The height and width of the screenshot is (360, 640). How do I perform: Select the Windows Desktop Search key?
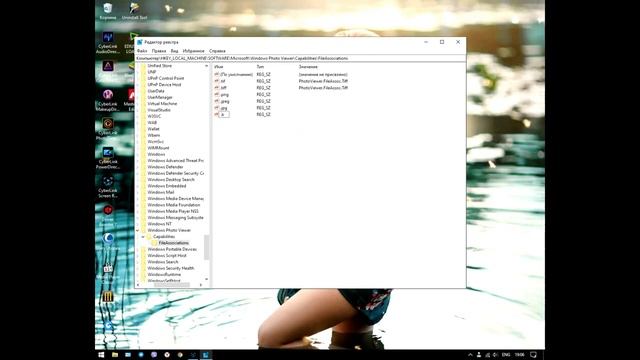click(x=171, y=180)
